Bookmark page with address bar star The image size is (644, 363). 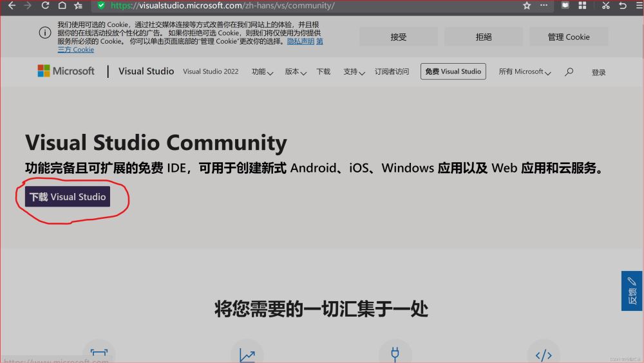pos(527,6)
